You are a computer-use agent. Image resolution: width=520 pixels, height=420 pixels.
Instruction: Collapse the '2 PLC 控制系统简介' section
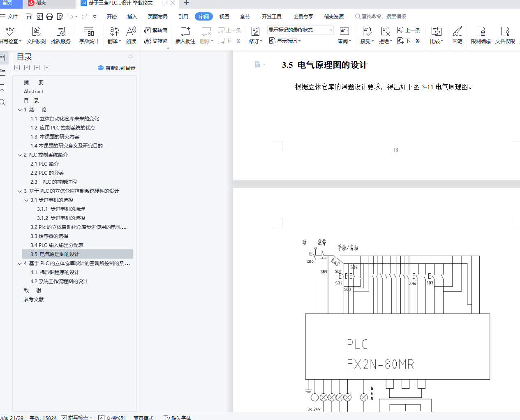coord(20,155)
